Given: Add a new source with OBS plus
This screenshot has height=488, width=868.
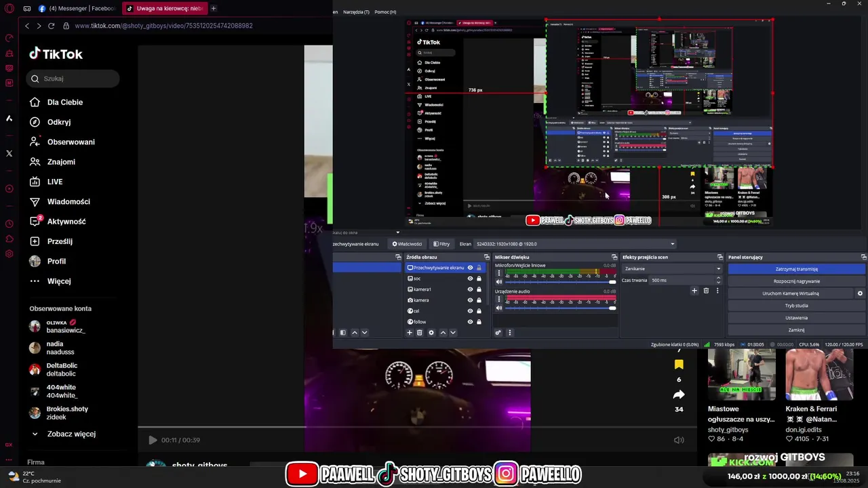Looking at the screenshot, I should click(409, 333).
